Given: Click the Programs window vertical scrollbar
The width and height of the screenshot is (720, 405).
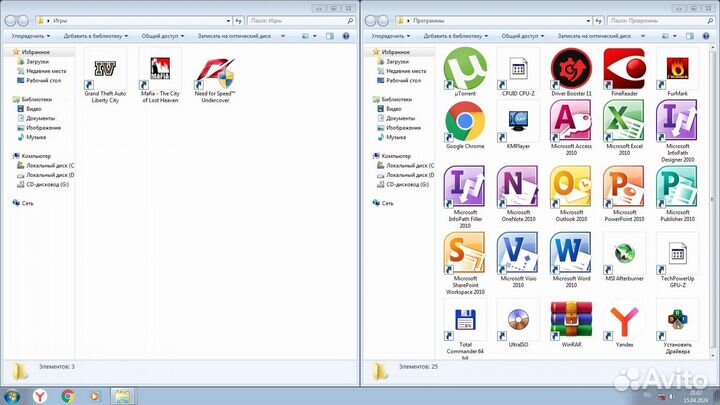Looking at the screenshot, I should click(x=712, y=202).
